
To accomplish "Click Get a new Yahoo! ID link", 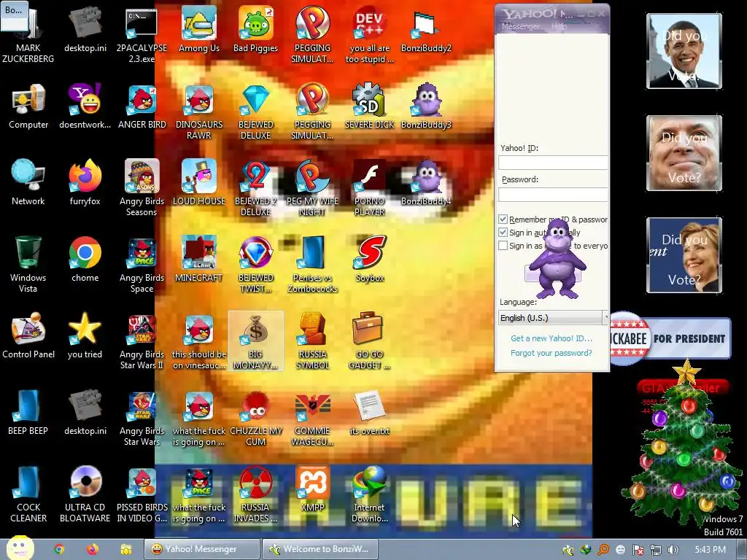I will coord(551,338).
